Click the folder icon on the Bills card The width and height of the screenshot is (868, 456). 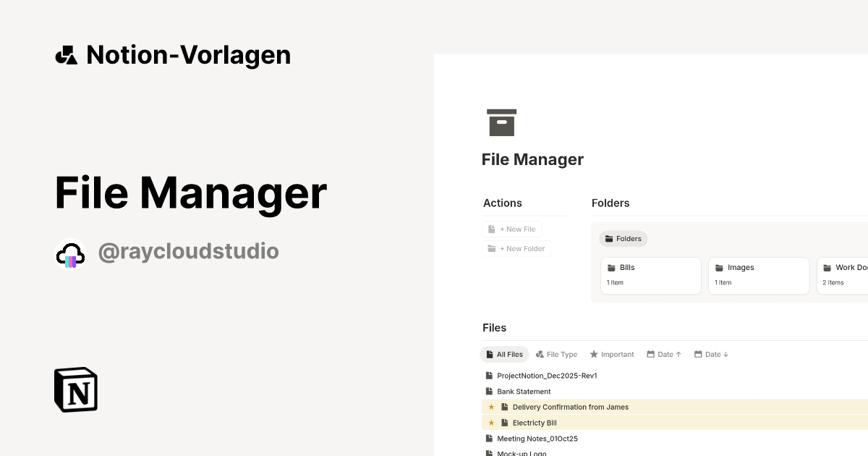612,267
